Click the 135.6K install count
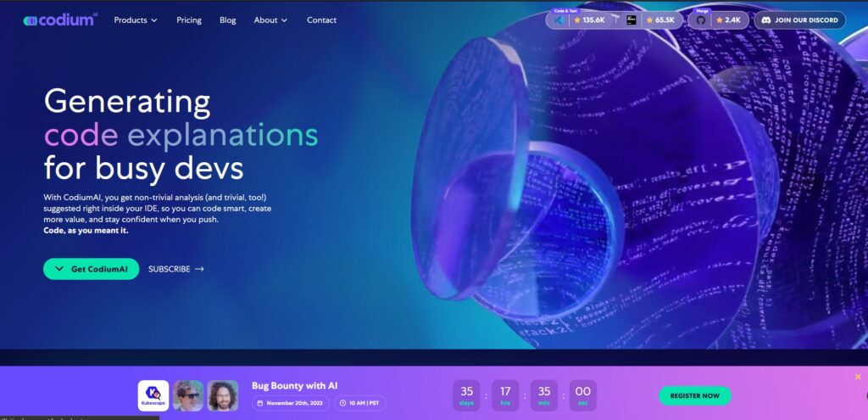This screenshot has height=420, width=868. [x=593, y=20]
